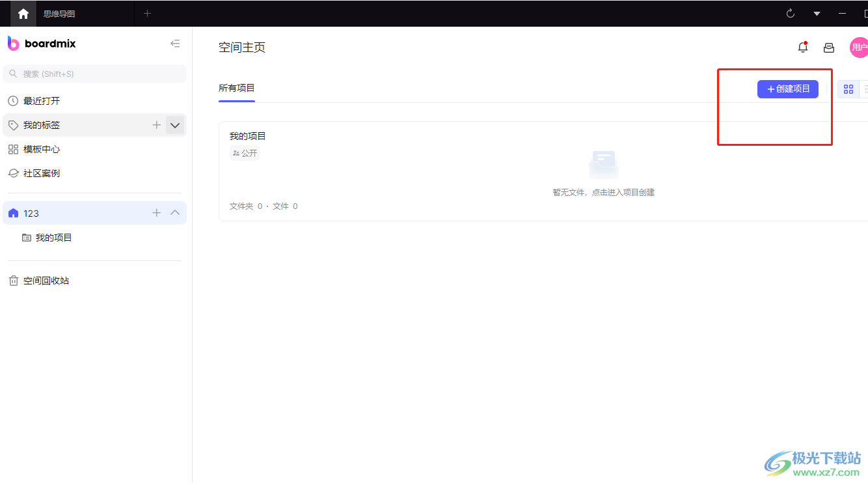
Task: Click the empty folder illustration icon
Action: pos(604,165)
